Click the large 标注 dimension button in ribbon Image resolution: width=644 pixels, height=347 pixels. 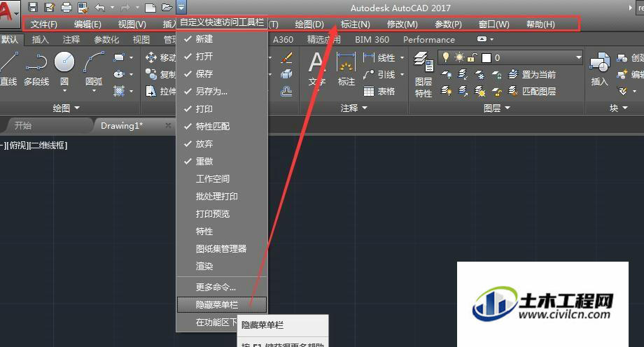(x=346, y=69)
